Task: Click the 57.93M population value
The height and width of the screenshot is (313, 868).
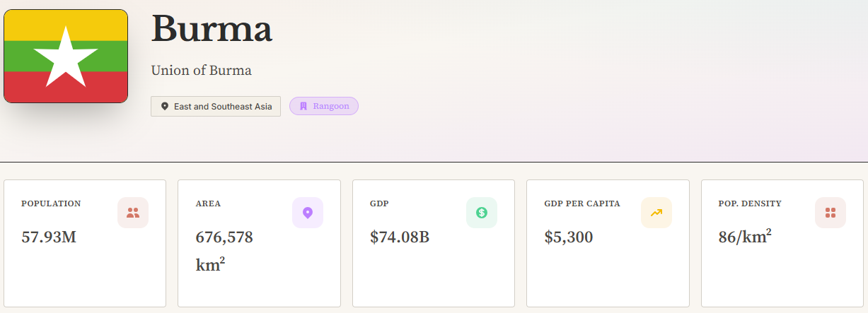Action: 49,237
